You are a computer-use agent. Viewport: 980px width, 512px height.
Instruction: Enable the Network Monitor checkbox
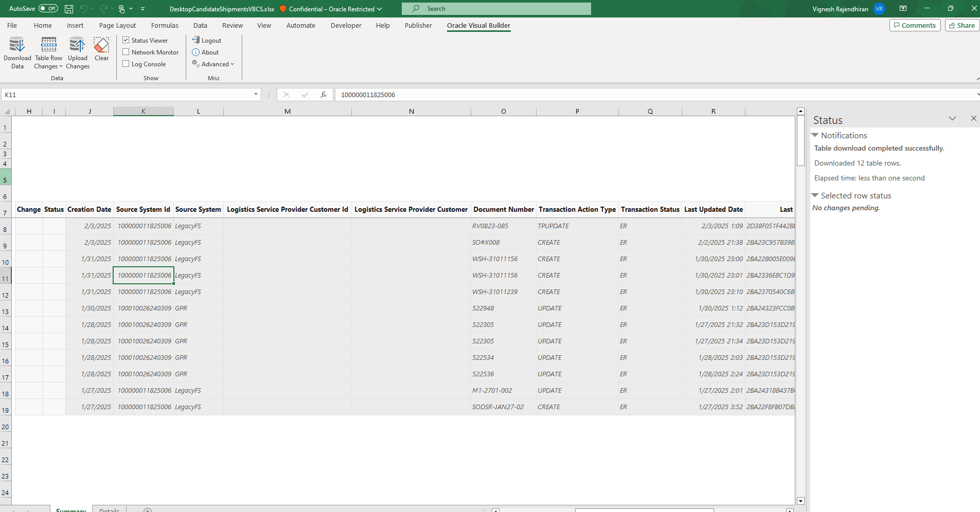pos(126,51)
